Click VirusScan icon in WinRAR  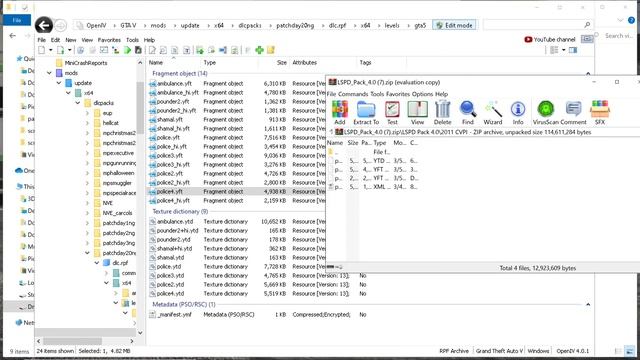pyautogui.click(x=545, y=113)
